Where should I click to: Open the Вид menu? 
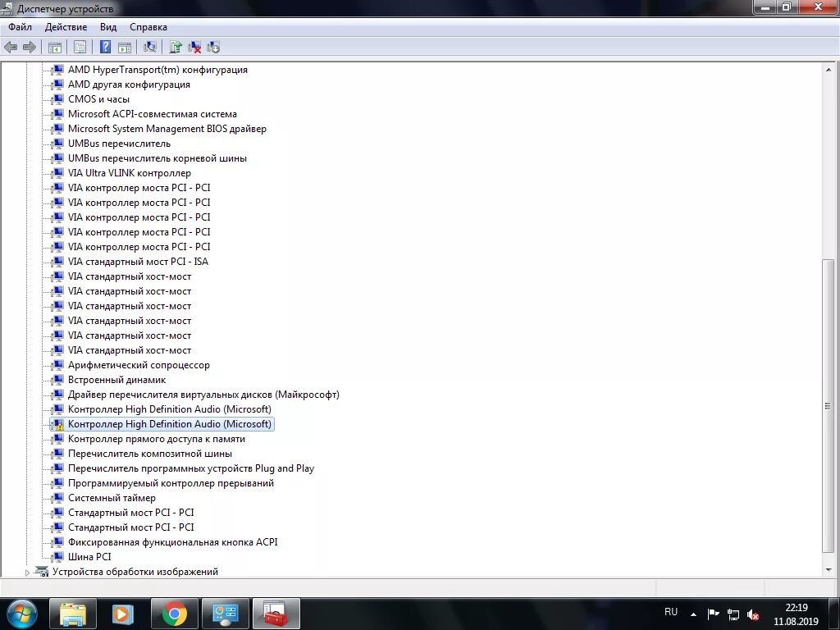pos(108,27)
